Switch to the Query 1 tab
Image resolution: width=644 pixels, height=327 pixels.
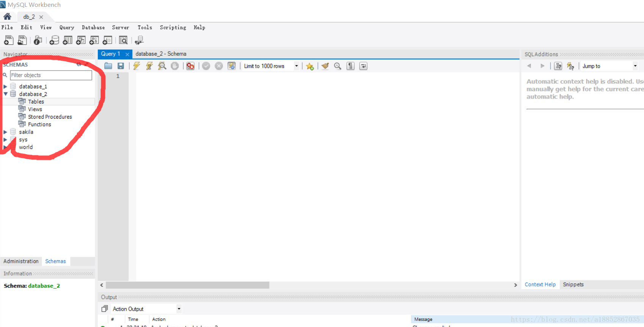click(110, 54)
